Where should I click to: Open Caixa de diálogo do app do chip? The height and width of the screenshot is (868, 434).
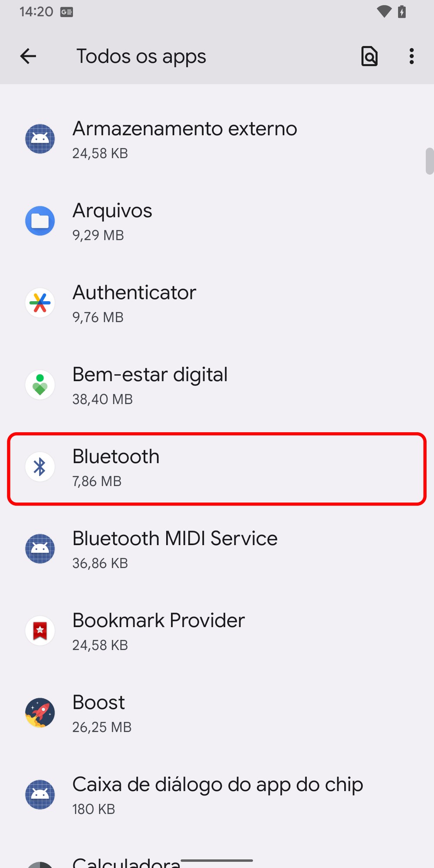(217, 795)
